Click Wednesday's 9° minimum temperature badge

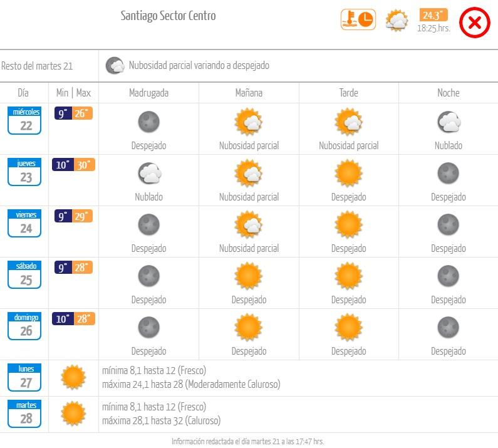click(63, 113)
